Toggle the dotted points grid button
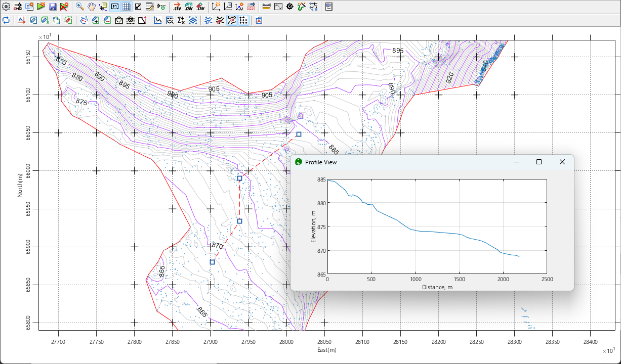The width and height of the screenshot is (621, 364). (x=243, y=20)
